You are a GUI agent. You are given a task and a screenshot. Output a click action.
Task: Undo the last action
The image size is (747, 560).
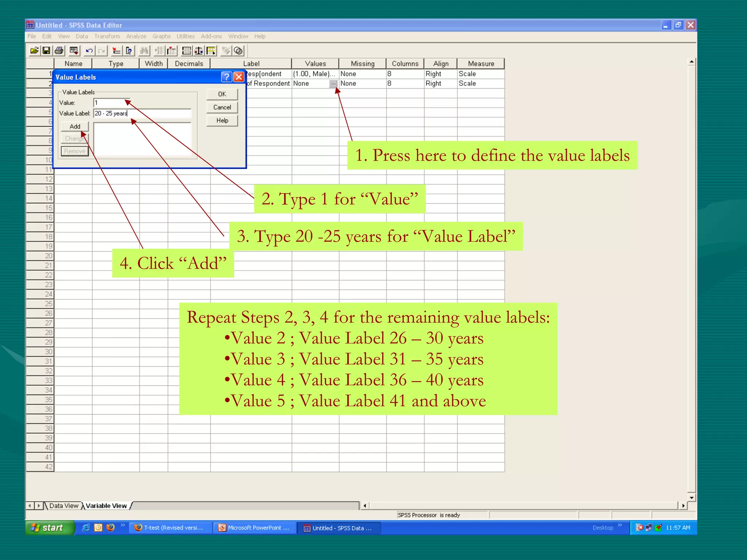pos(89,51)
